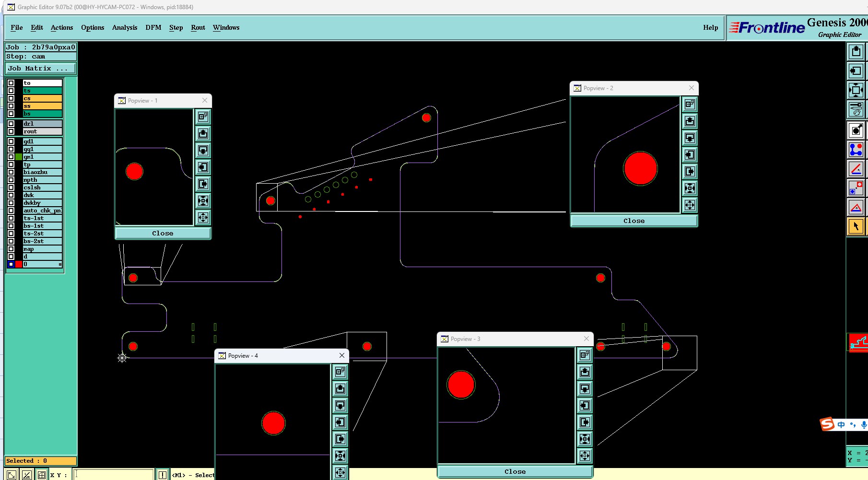Select layer row 'cslsh'
Screen dimensions: 868x480
click(x=43, y=187)
